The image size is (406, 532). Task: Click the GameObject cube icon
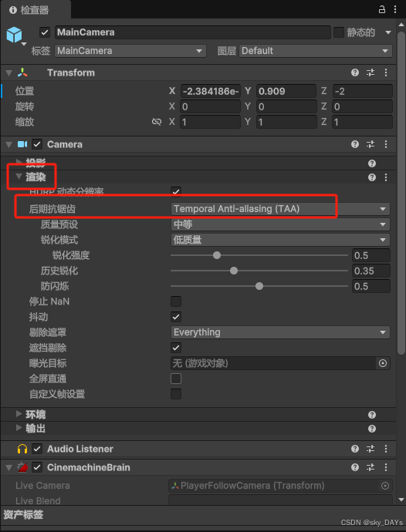click(x=14, y=35)
